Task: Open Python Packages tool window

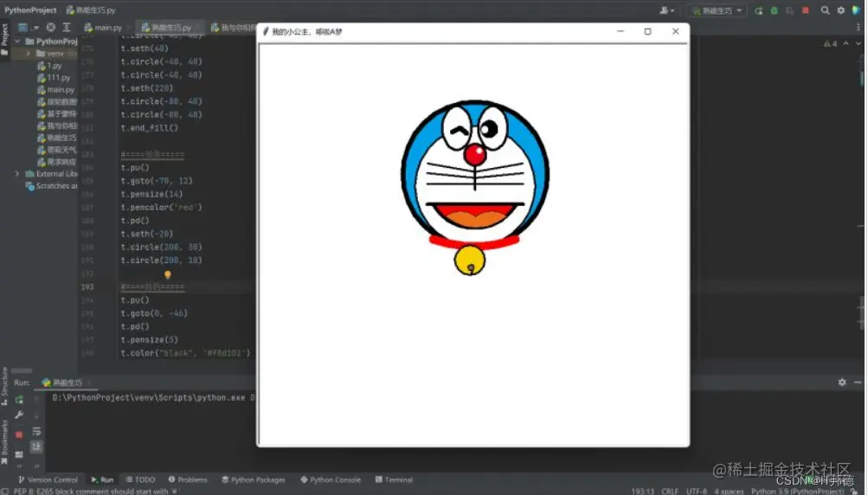Action: (253, 479)
